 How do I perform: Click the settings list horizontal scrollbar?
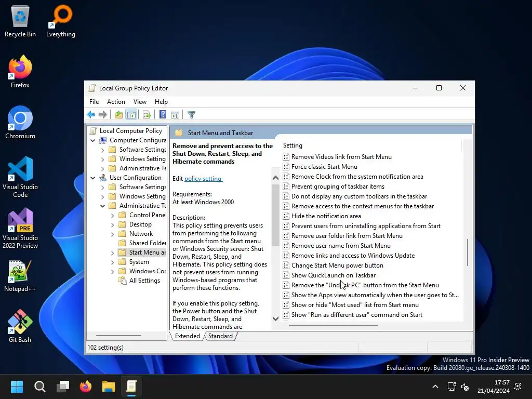click(334, 326)
